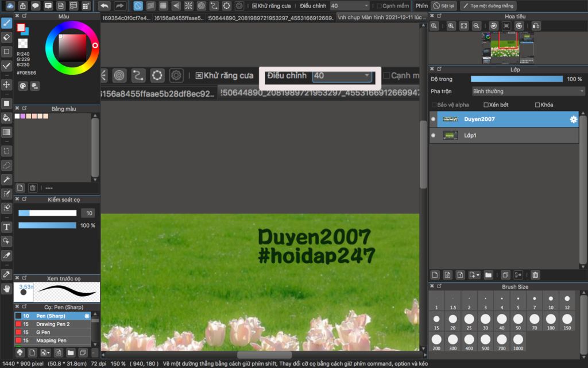The width and height of the screenshot is (588, 368).
Task: Choose the Magic Wand tool
Action: point(7,179)
